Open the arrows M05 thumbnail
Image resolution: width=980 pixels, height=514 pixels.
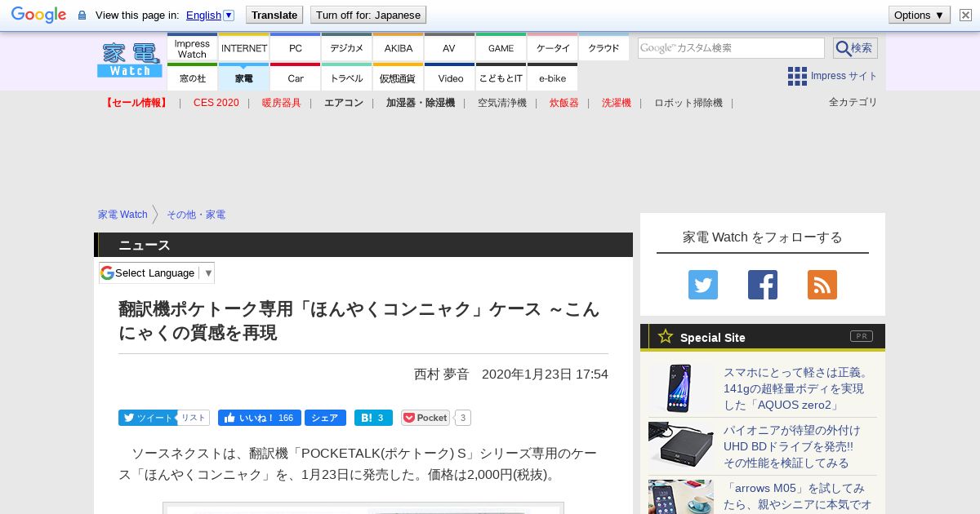[681, 497]
